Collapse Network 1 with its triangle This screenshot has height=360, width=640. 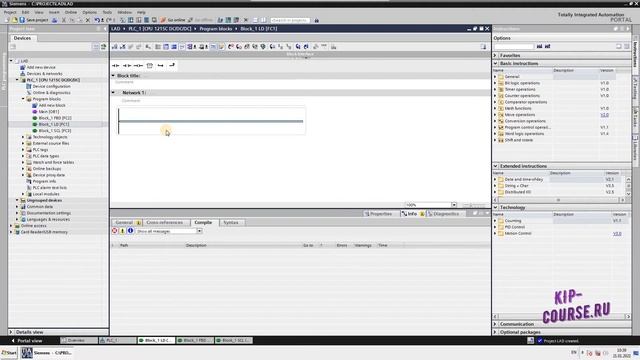click(113, 93)
